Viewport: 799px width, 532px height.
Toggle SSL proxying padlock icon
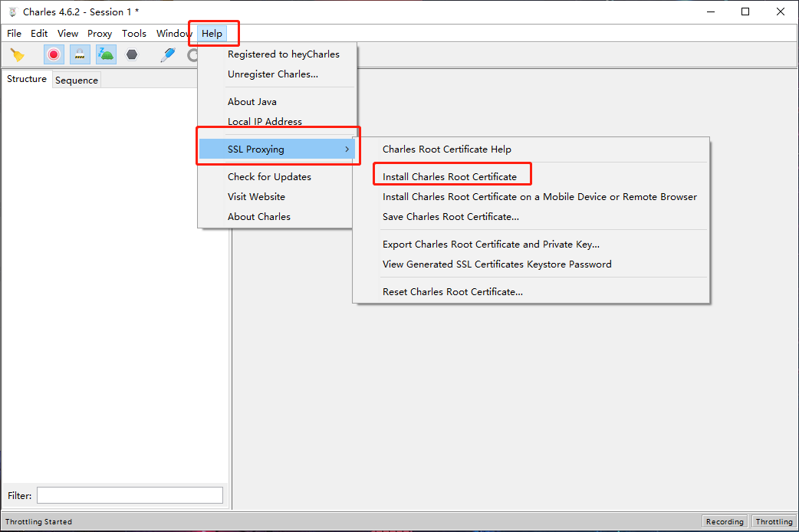[80, 54]
